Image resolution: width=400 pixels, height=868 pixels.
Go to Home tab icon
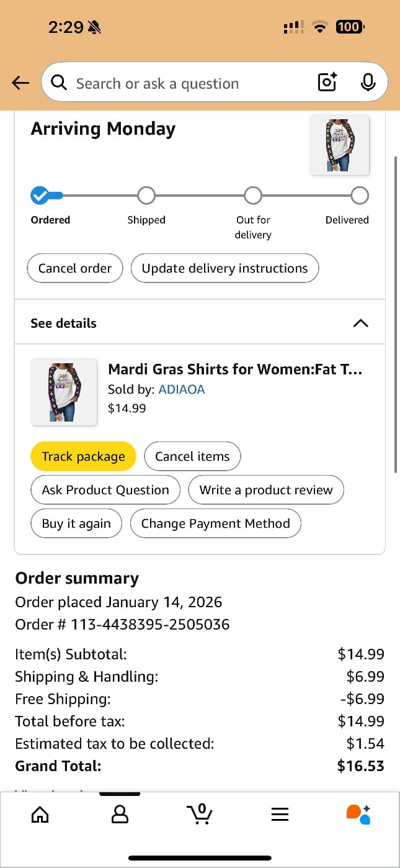[40, 814]
